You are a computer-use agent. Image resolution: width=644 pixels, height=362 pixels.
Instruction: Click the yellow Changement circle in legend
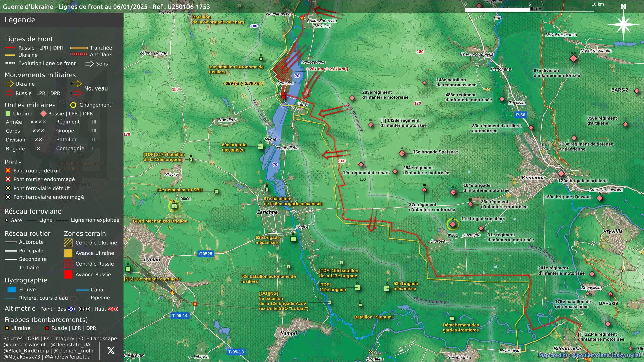point(73,105)
